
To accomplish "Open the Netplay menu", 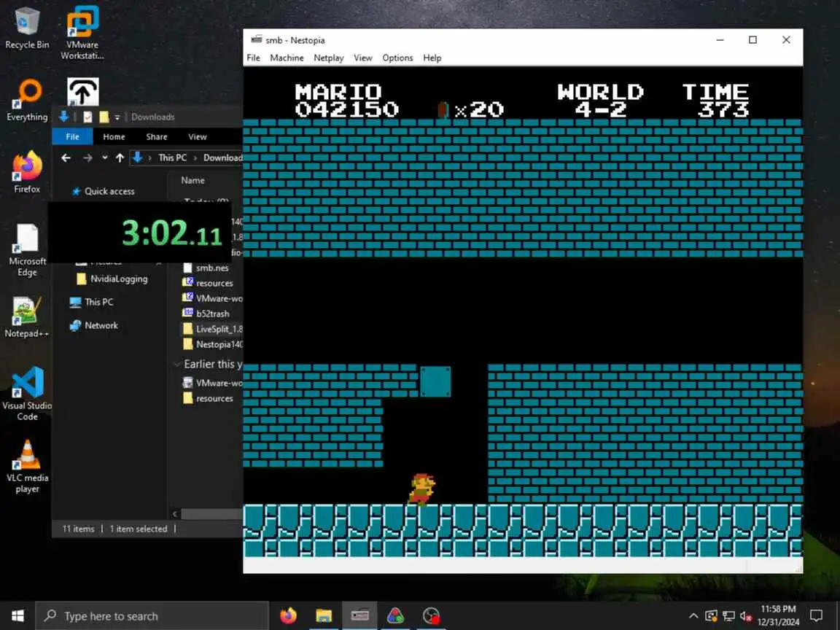I will click(x=328, y=58).
